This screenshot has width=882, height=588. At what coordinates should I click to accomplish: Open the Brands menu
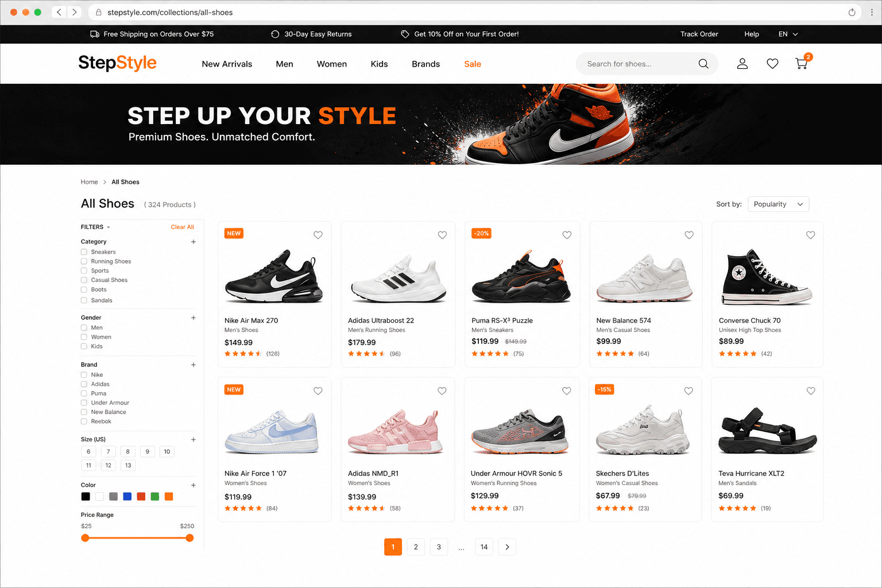(x=425, y=64)
